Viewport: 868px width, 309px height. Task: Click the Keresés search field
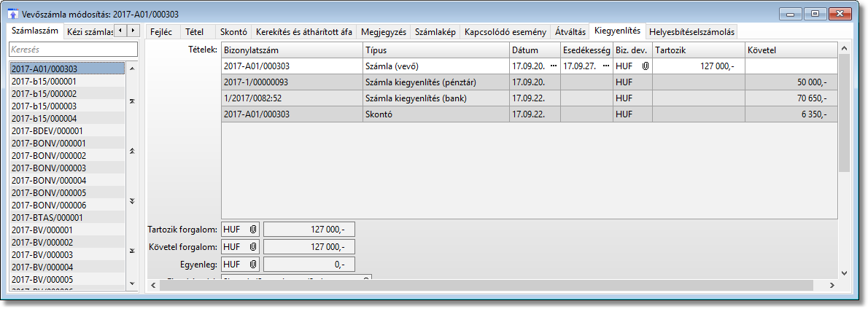click(72, 50)
